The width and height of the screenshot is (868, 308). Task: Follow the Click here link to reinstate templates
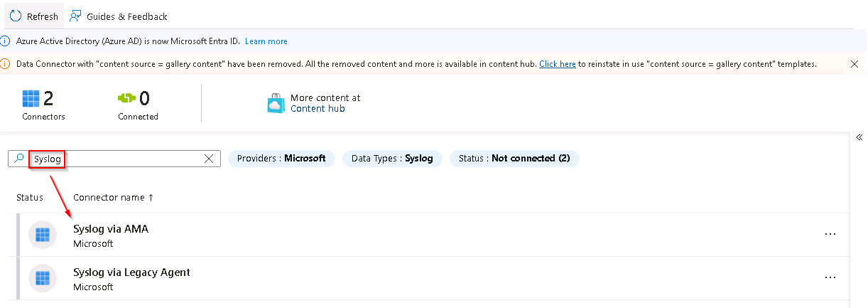click(558, 64)
